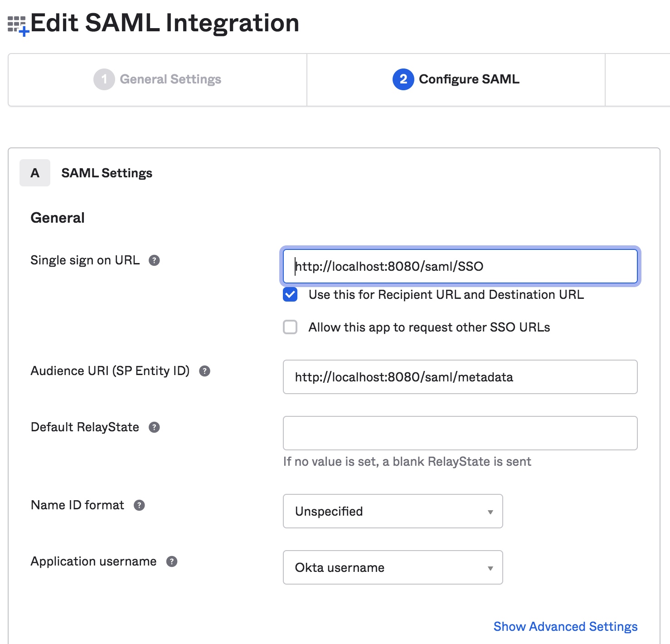The image size is (670, 644).
Task: Select the Configure SAML step tab
Action: 456,79
